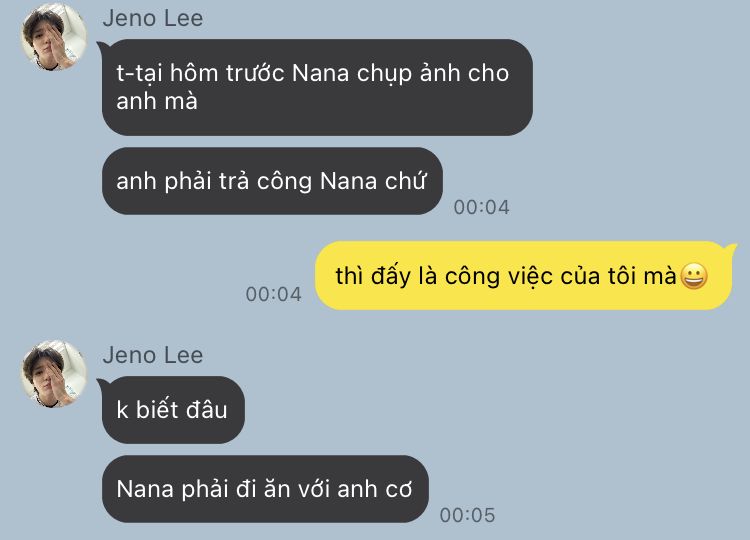Click the 00:04 timestamp beside 'anh phải trả công'
Viewport: 750px width, 540px height.
481,207
